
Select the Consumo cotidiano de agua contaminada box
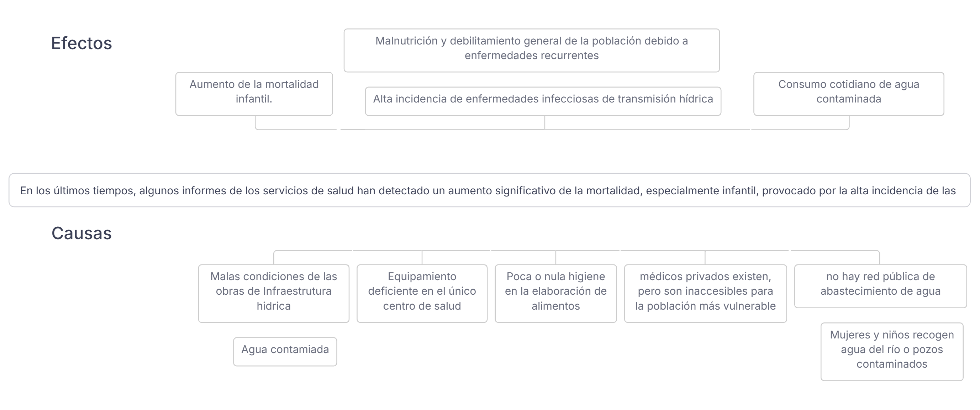click(848, 94)
